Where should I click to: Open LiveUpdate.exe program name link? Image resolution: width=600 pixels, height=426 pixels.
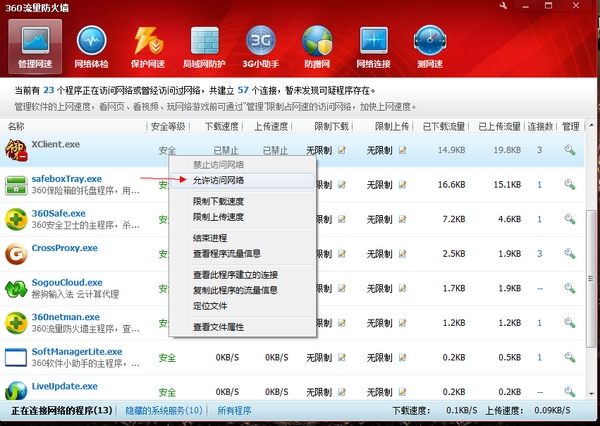pos(64,386)
